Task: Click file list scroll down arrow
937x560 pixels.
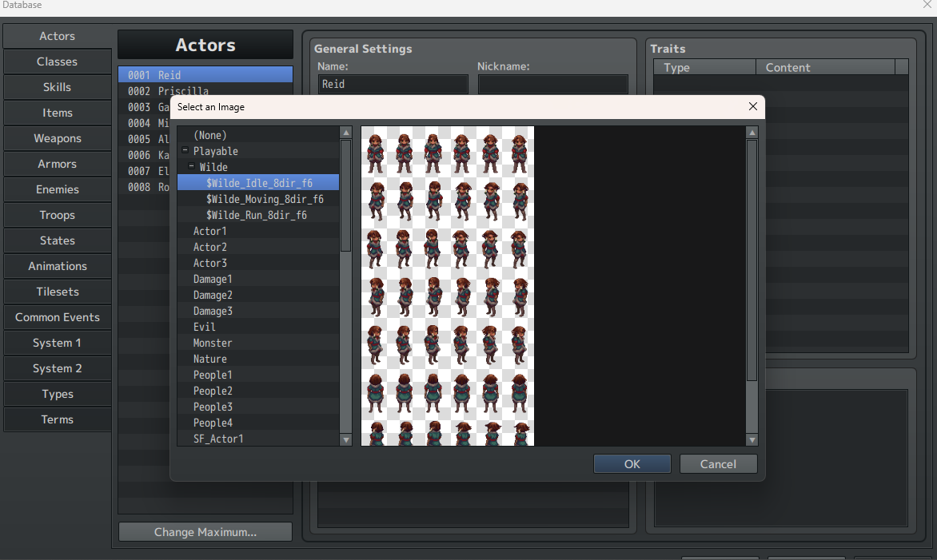Action: click(x=346, y=440)
